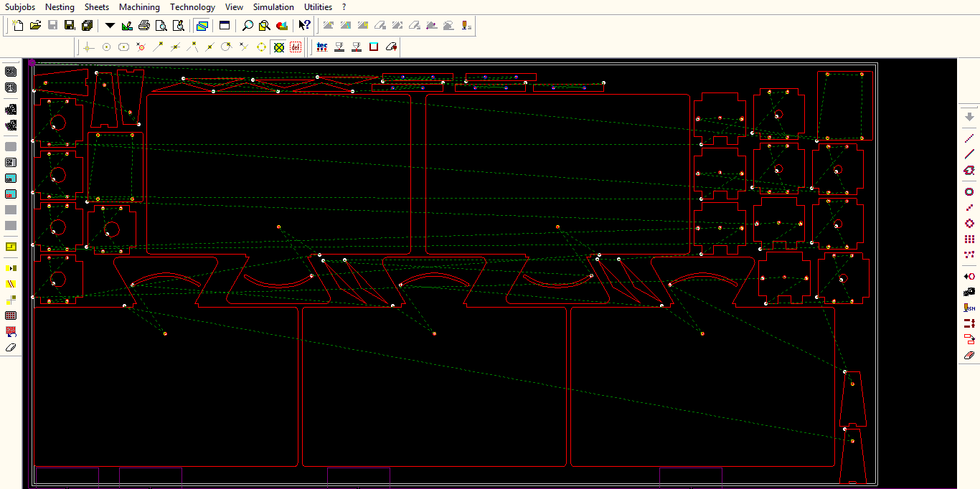Open the Nesting menu

[x=60, y=7]
